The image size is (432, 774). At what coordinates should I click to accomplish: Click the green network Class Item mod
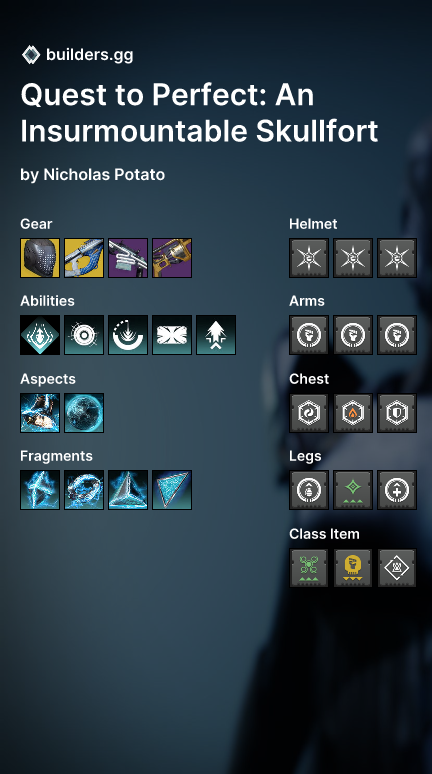309,568
